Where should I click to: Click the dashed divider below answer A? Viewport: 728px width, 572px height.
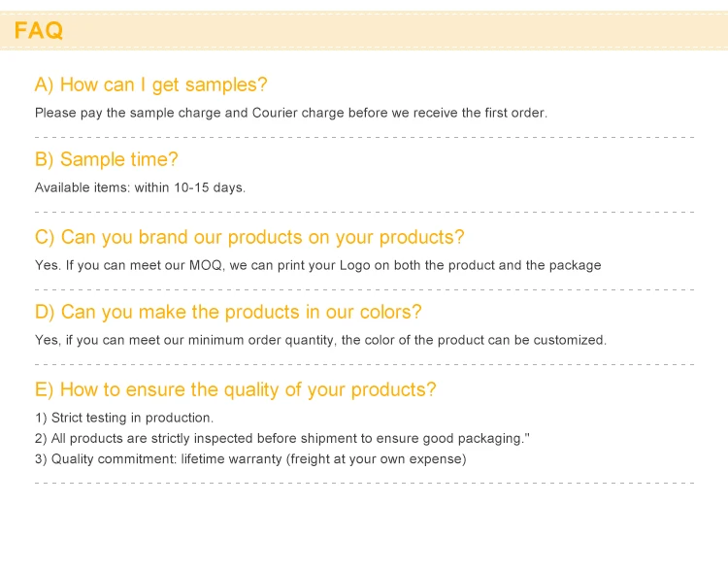(x=364, y=138)
